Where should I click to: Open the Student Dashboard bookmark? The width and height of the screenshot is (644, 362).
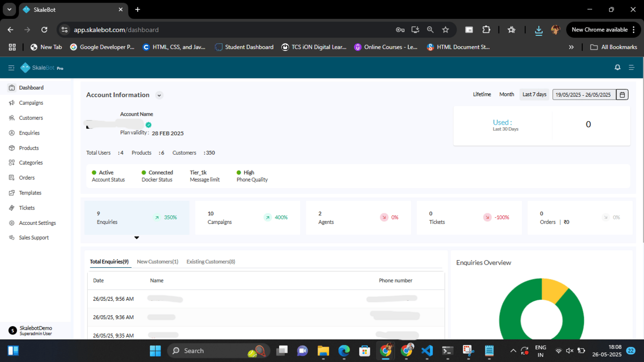point(244,47)
